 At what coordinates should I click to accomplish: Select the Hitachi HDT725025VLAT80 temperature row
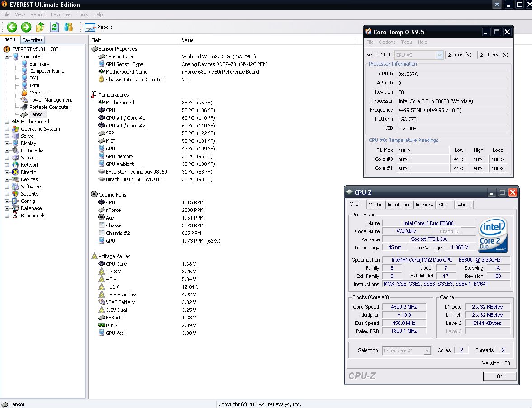coord(155,179)
